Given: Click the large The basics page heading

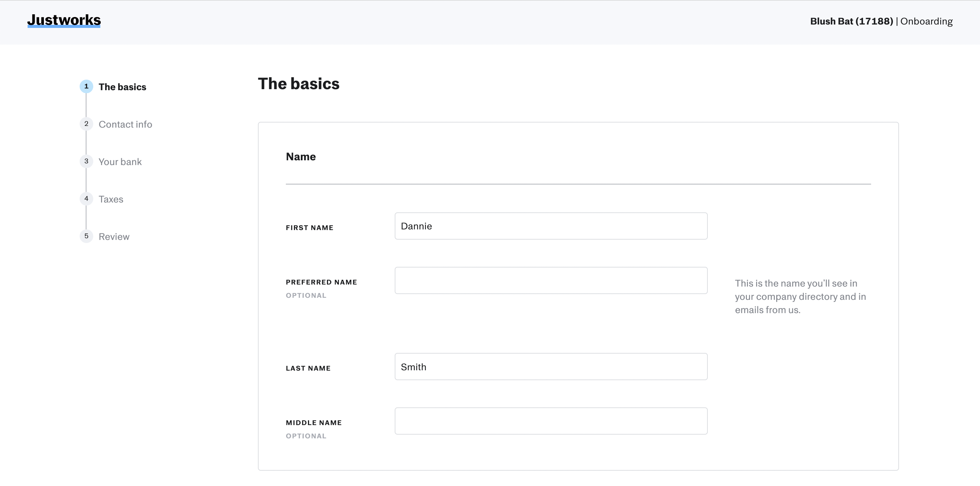Looking at the screenshot, I should [x=299, y=84].
